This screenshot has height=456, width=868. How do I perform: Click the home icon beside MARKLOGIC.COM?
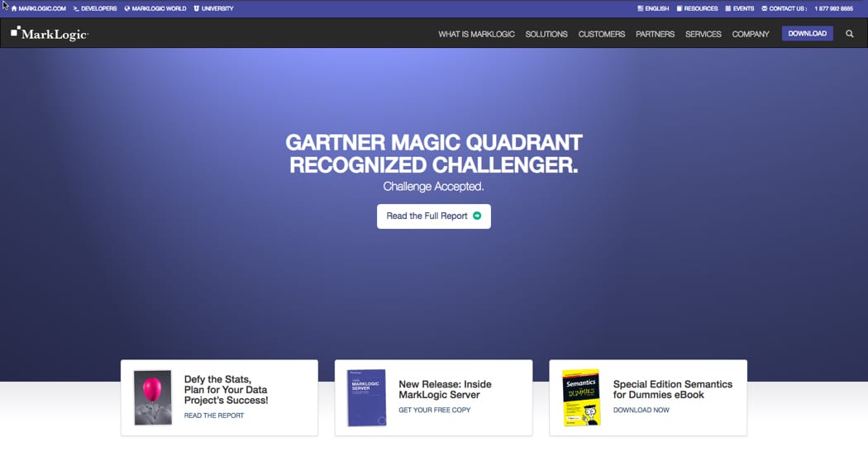[x=14, y=8]
